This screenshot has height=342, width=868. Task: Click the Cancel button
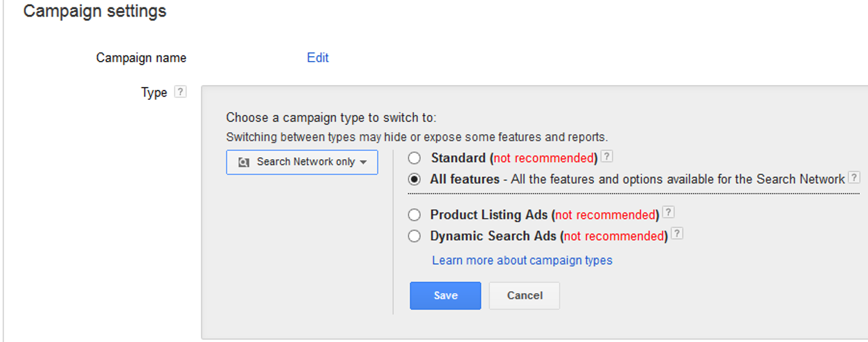(524, 296)
